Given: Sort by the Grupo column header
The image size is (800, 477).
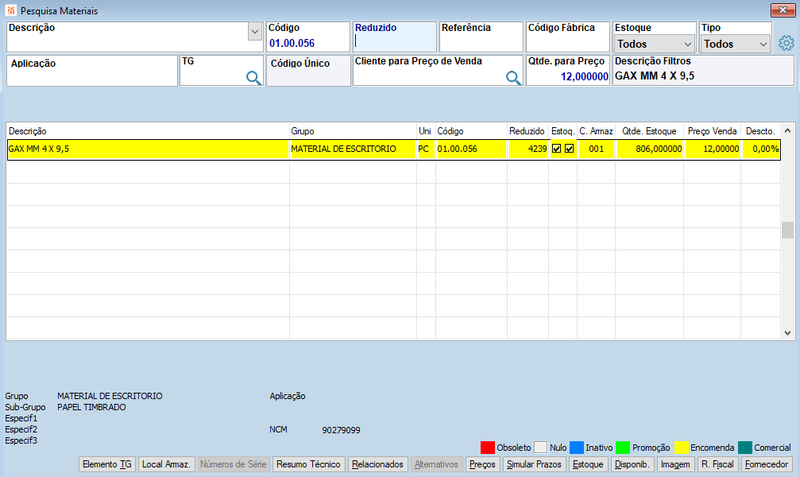Looking at the screenshot, I should coord(353,131).
